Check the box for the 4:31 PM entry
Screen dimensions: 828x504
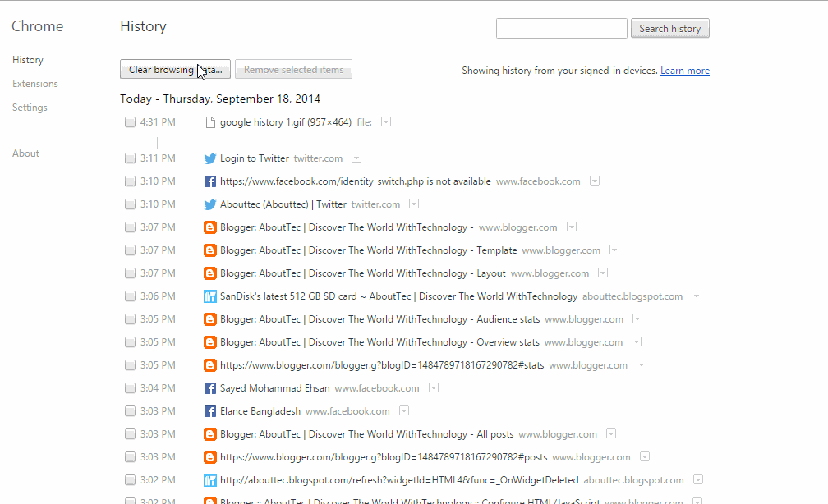(x=130, y=122)
